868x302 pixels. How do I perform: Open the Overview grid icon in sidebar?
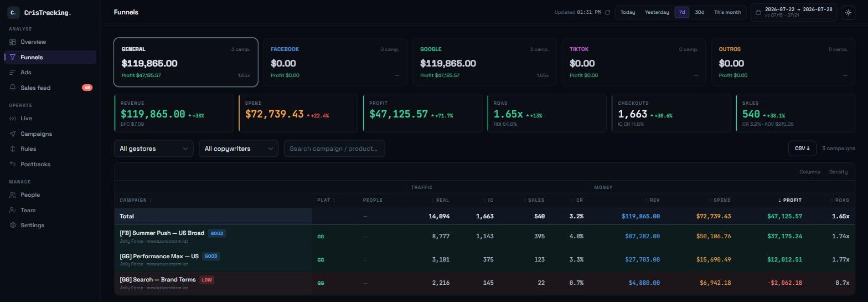click(13, 42)
